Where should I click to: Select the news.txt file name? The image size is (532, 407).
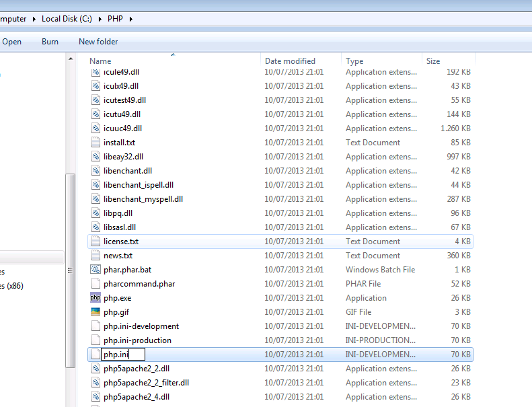pos(118,256)
